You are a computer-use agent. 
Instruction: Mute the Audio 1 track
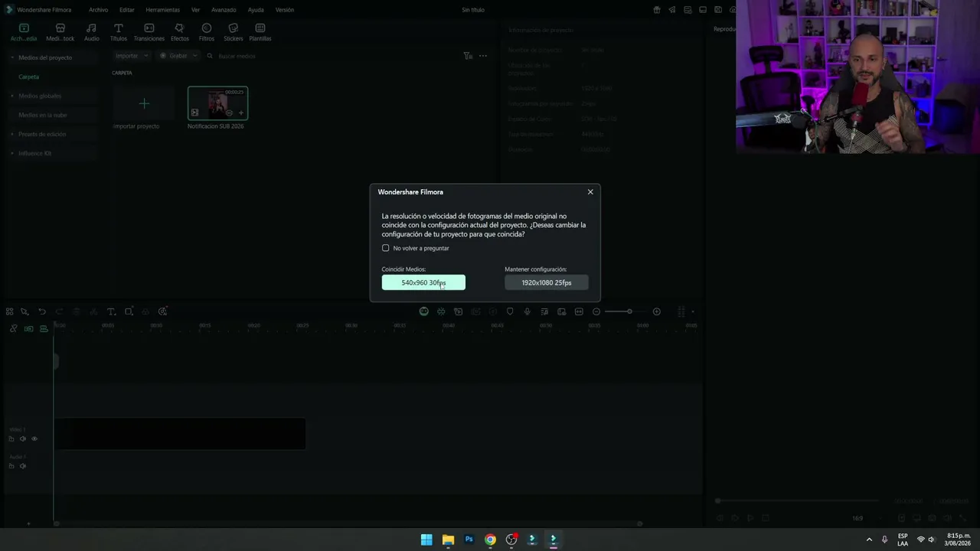pos(23,466)
